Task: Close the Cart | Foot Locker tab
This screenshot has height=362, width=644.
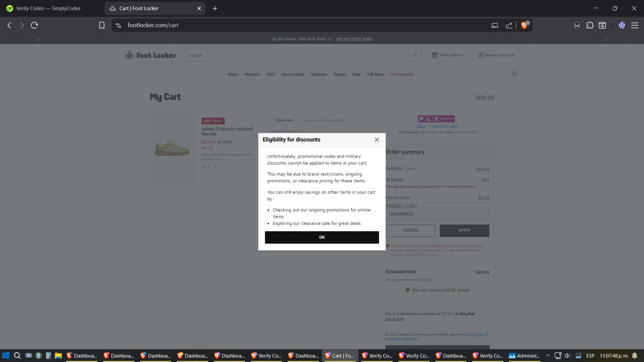Action: coord(199,8)
